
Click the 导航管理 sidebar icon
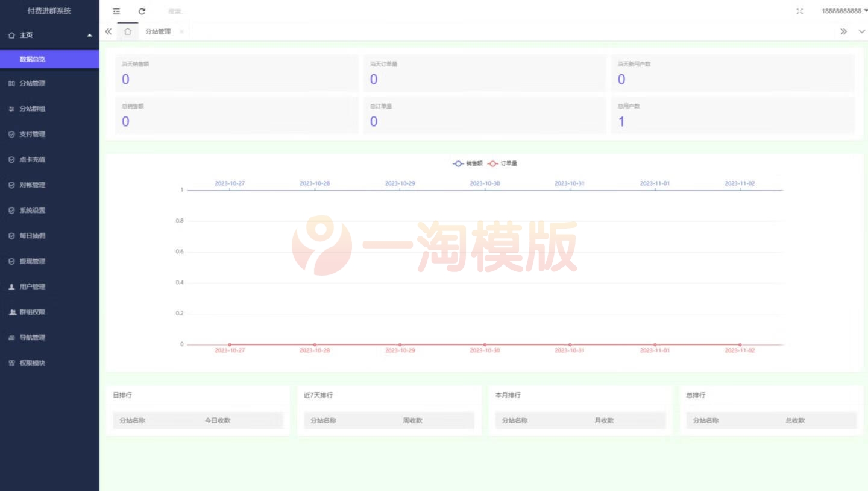pos(11,338)
